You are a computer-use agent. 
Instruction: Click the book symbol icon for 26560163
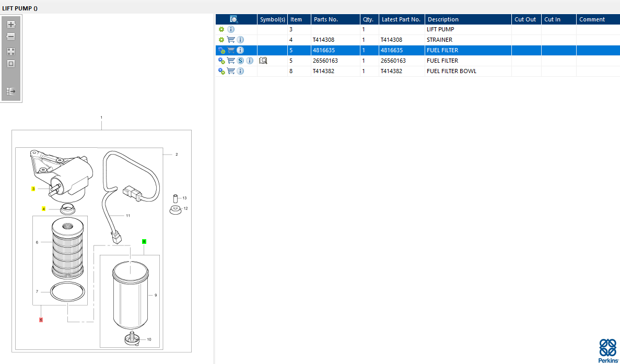(263, 61)
